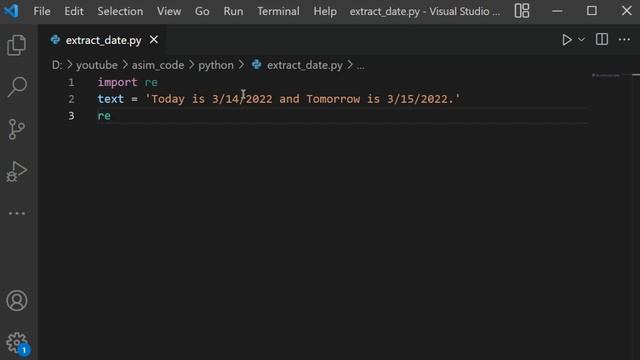The height and width of the screenshot is (360, 640).
Task: Open the Accounts menu icon
Action: [17, 301]
